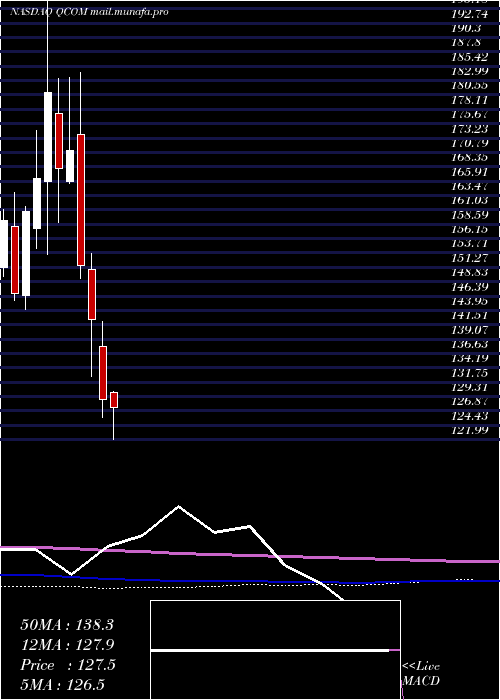The image size is (500, 700).
Task: Choose the 131.75 price label
Action: (470, 373)
